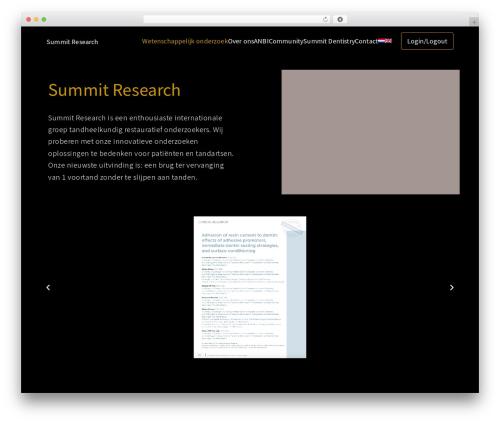Open the Community menu item
The image size is (500, 423).
tap(286, 41)
